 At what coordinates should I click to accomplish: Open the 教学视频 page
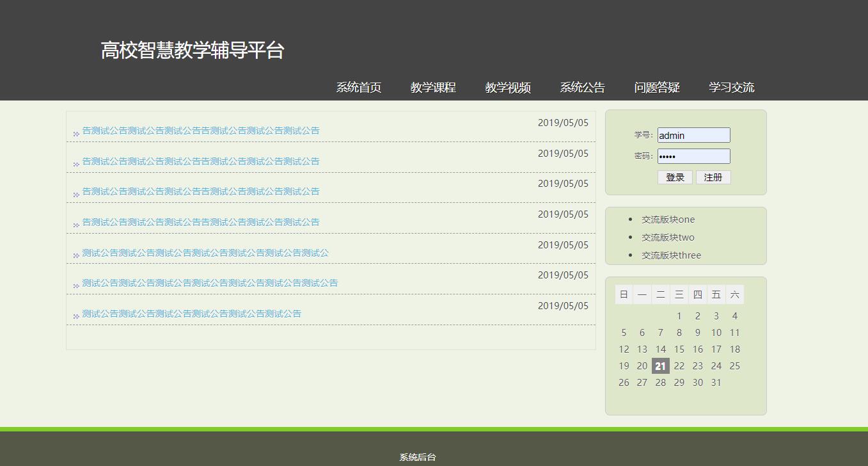click(x=508, y=88)
